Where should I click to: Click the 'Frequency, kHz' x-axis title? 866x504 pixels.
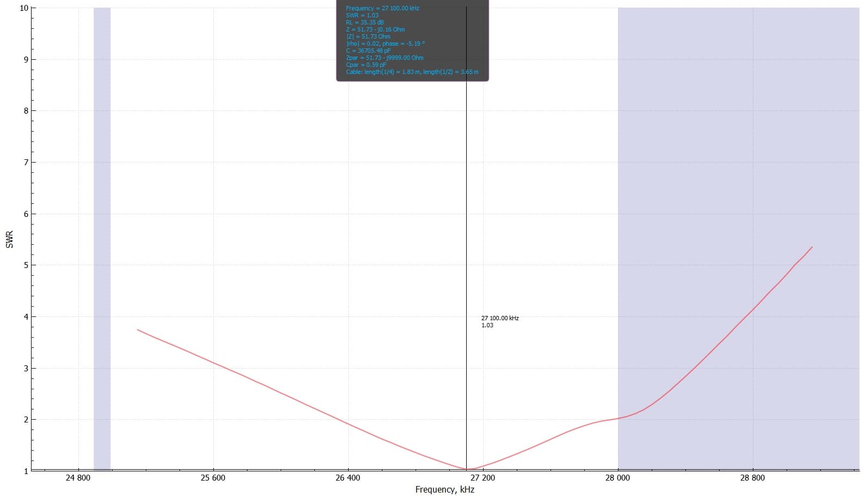point(445,490)
